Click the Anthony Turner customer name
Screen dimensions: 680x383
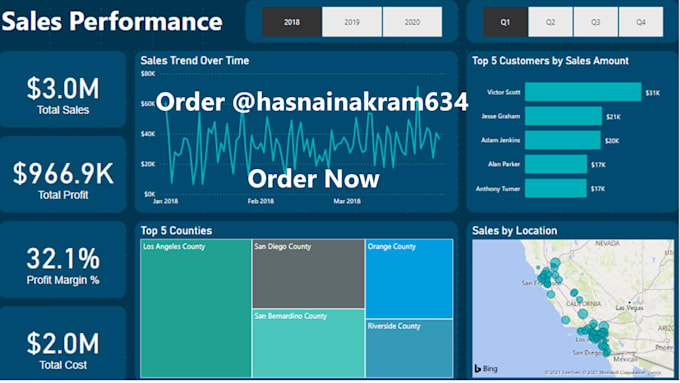(498, 189)
